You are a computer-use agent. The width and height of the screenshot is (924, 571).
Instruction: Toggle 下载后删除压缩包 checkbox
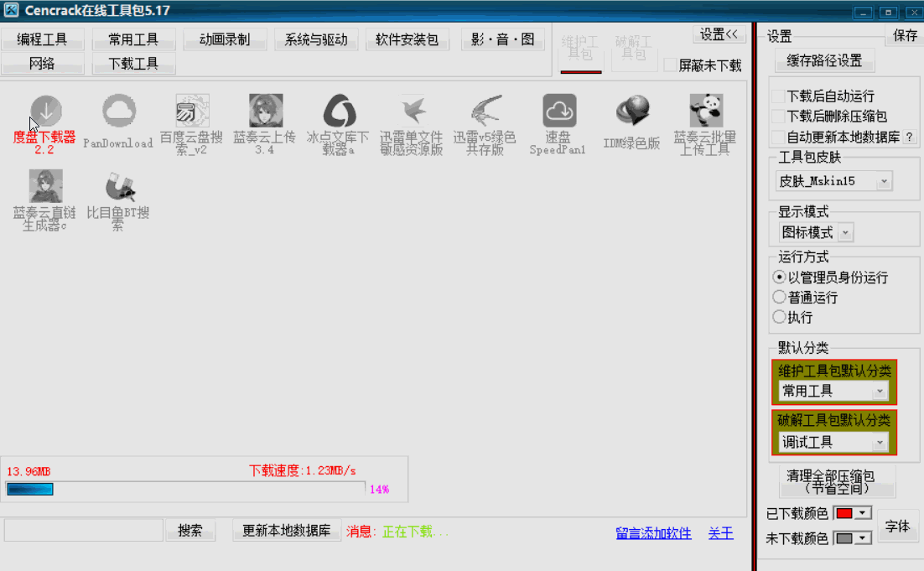tap(778, 116)
